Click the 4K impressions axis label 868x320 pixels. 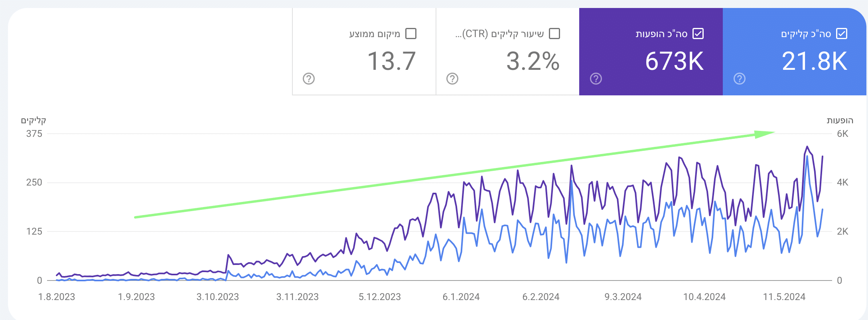842,182
